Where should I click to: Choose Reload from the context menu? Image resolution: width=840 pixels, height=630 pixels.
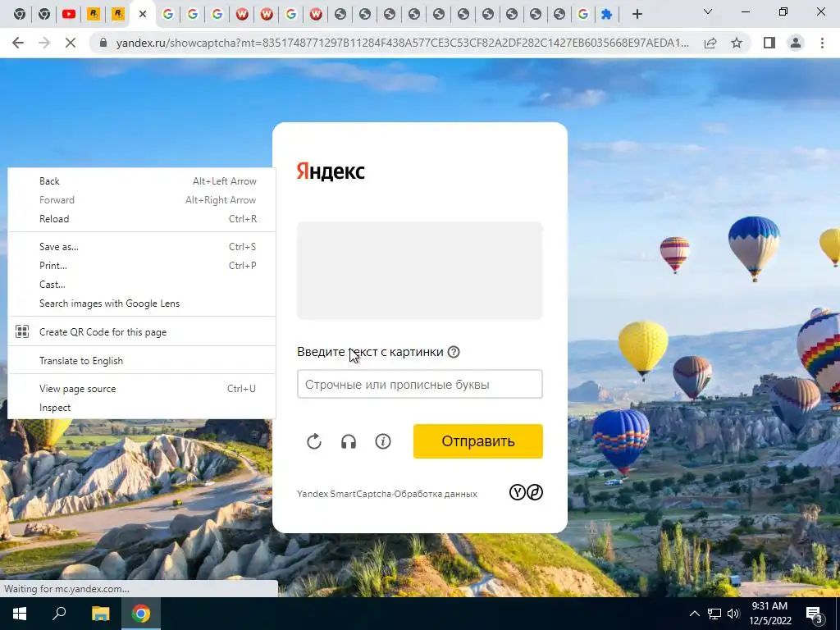pyautogui.click(x=142, y=218)
